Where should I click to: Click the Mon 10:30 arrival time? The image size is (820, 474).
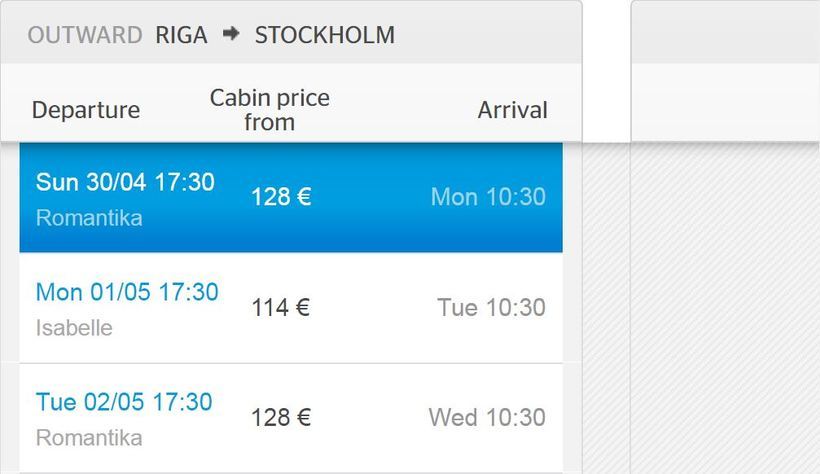[x=488, y=197]
